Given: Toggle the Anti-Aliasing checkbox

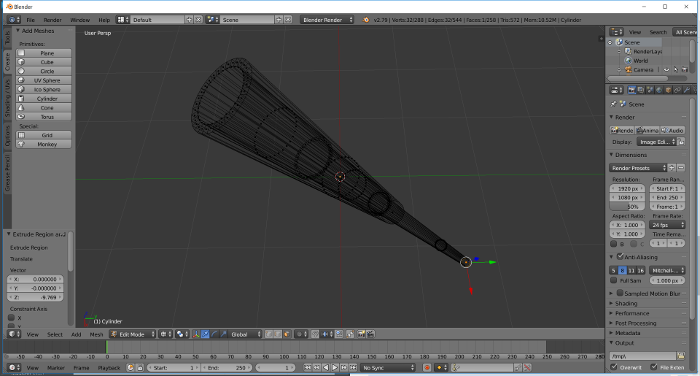Looking at the screenshot, I should (620, 257).
